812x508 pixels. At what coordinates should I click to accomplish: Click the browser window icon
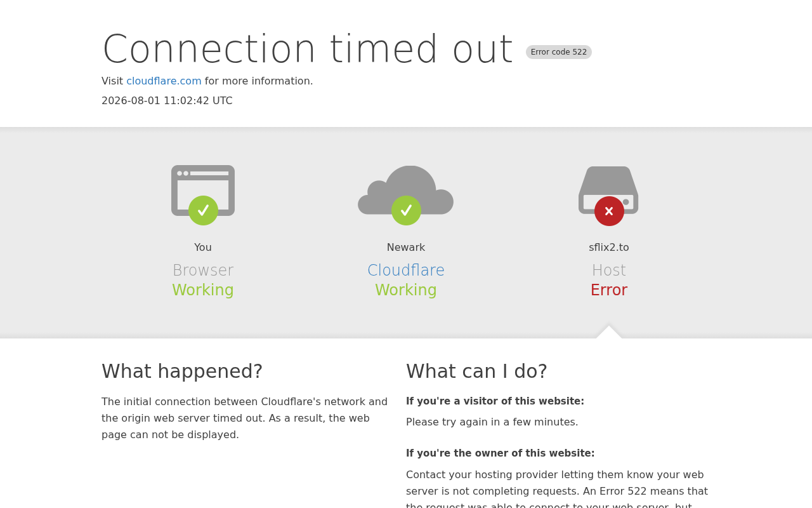tap(203, 190)
